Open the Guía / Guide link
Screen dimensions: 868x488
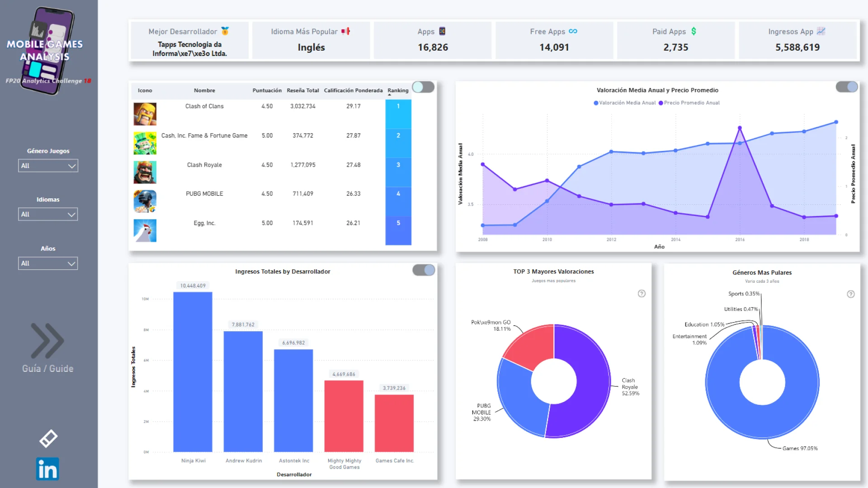tap(47, 368)
